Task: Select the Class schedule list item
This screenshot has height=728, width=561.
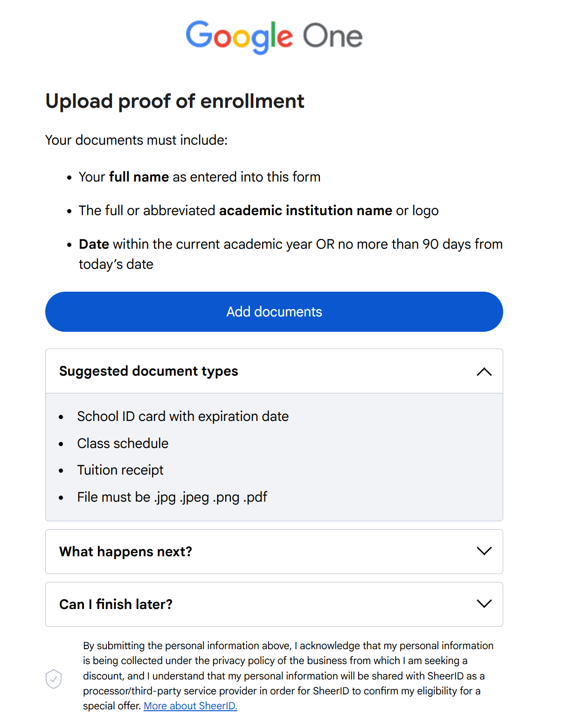Action: (123, 443)
